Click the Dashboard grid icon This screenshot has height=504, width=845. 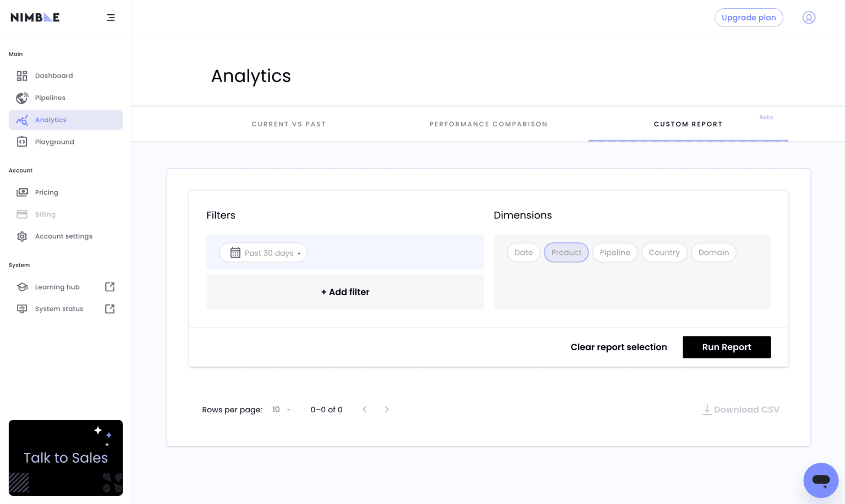[22, 76]
